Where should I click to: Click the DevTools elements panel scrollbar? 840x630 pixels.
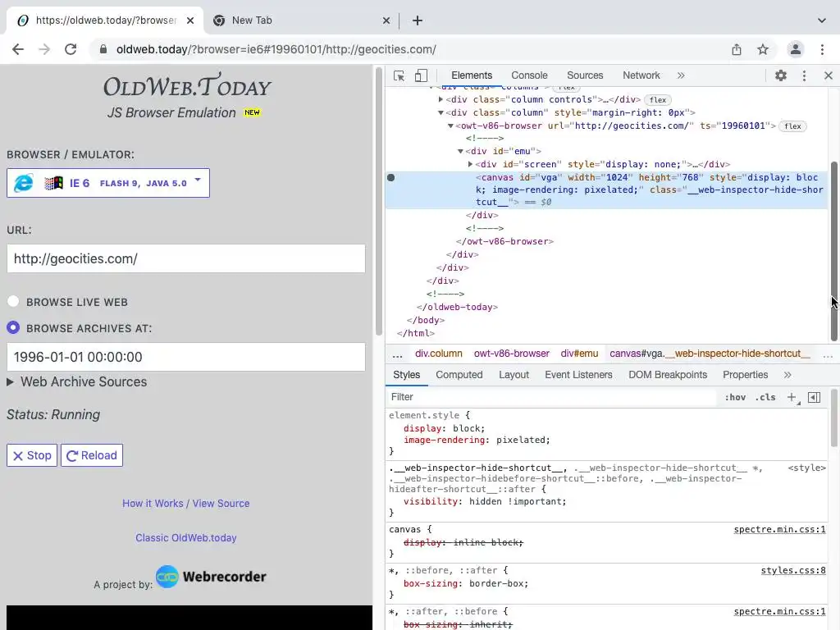coord(834,251)
